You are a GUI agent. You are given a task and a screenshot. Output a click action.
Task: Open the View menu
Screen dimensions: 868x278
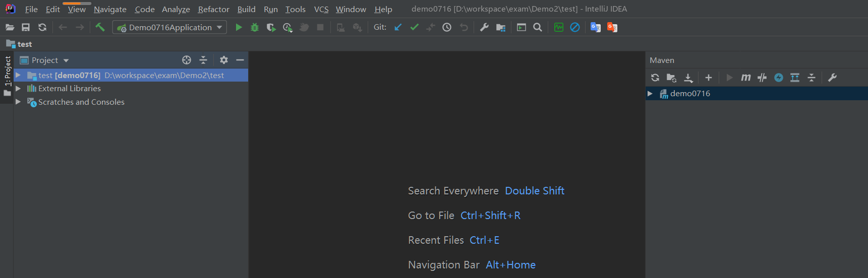[x=77, y=9]
